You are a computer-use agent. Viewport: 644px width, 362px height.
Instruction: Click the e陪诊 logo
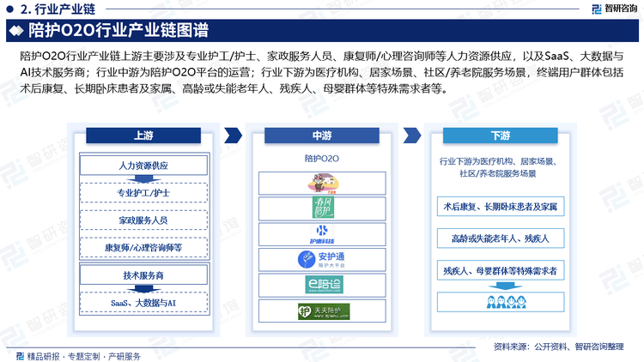coord(324,285)
